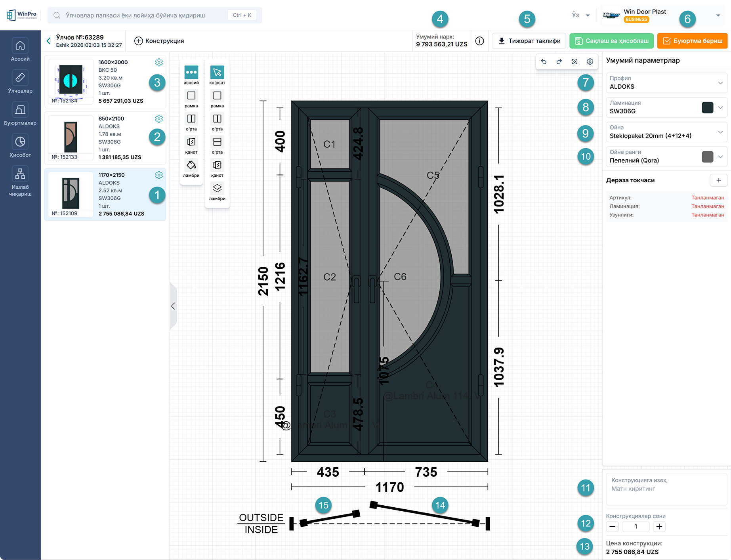Viewport: 731px width, 560px height.
Task: Select the канот sash tool in left palette
Action: tap(191, 142)
